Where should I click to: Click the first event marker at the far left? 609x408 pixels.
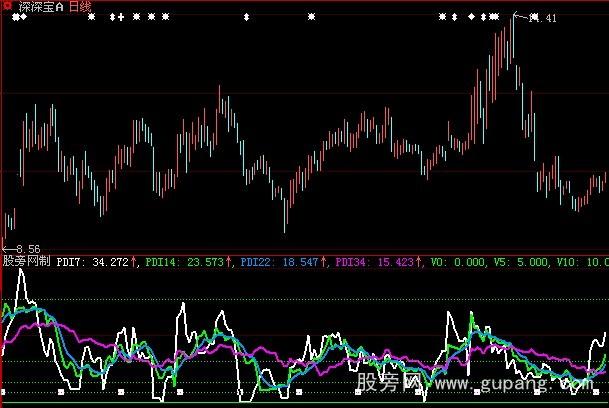13,17
